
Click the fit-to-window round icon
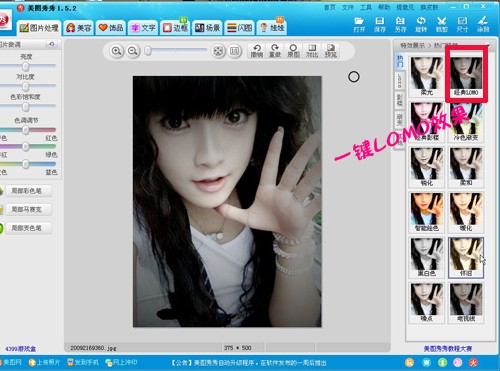pos(218,51)
